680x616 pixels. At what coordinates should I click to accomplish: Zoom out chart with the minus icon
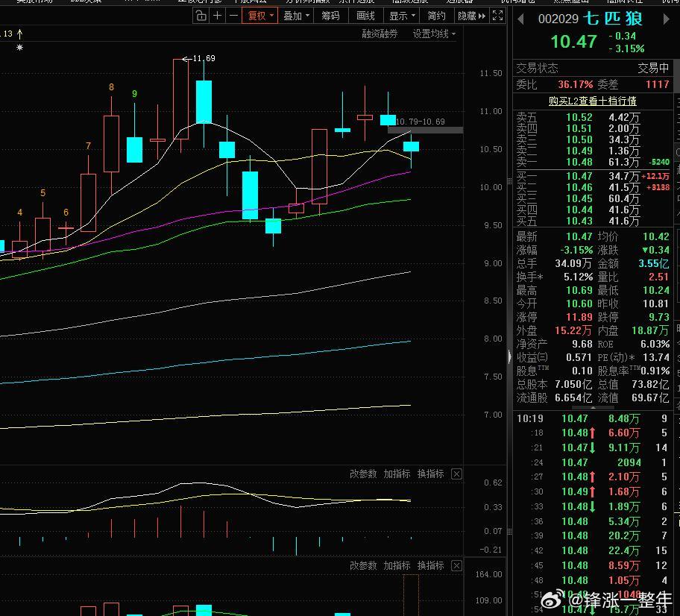click(234, 16)
